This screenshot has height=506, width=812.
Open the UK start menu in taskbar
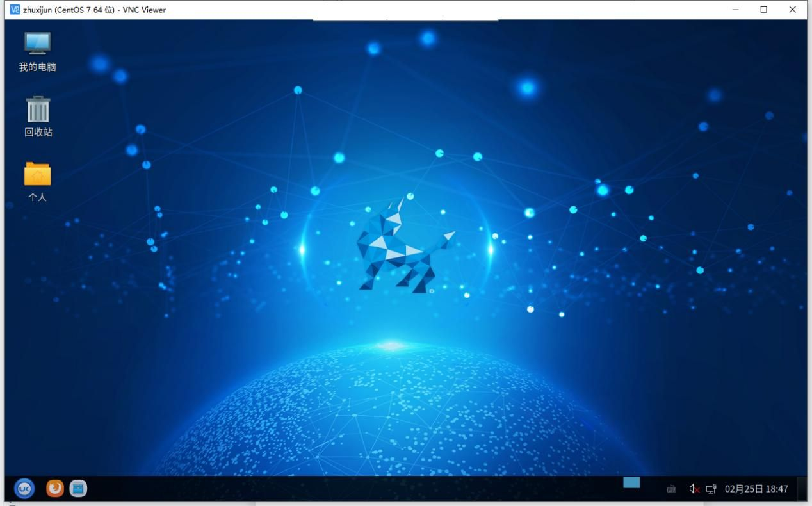click(24, 489)
